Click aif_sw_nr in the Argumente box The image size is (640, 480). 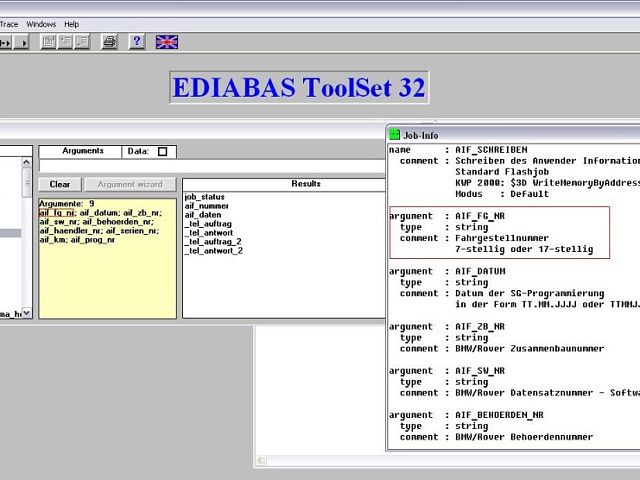pyautogui.click(x=59, y=222)
